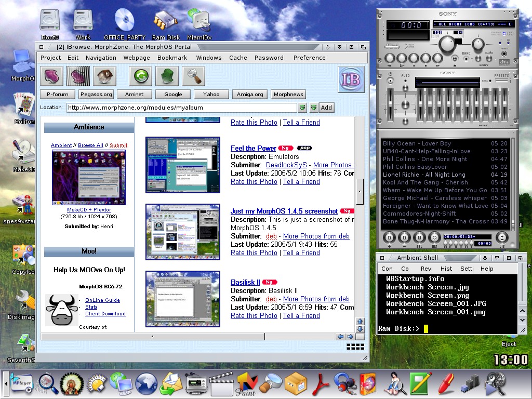
Task: Open the Hist menu in Ambient Shell
Action: pos(446,269)
